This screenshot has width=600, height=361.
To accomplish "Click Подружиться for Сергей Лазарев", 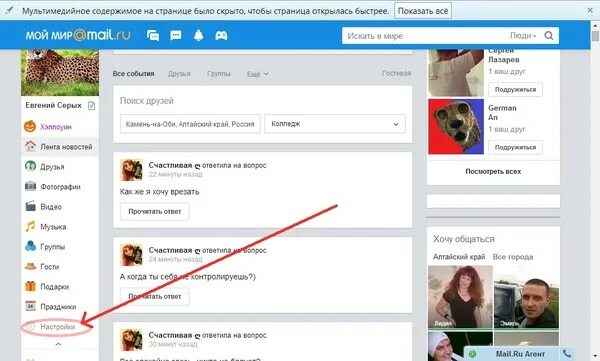I will coord(515,89).
